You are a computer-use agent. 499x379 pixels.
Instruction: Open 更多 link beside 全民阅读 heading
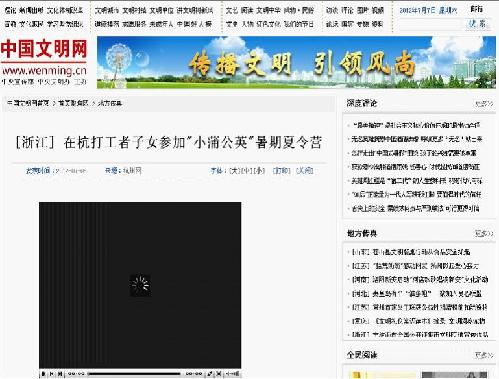click(x=484, y=355)
